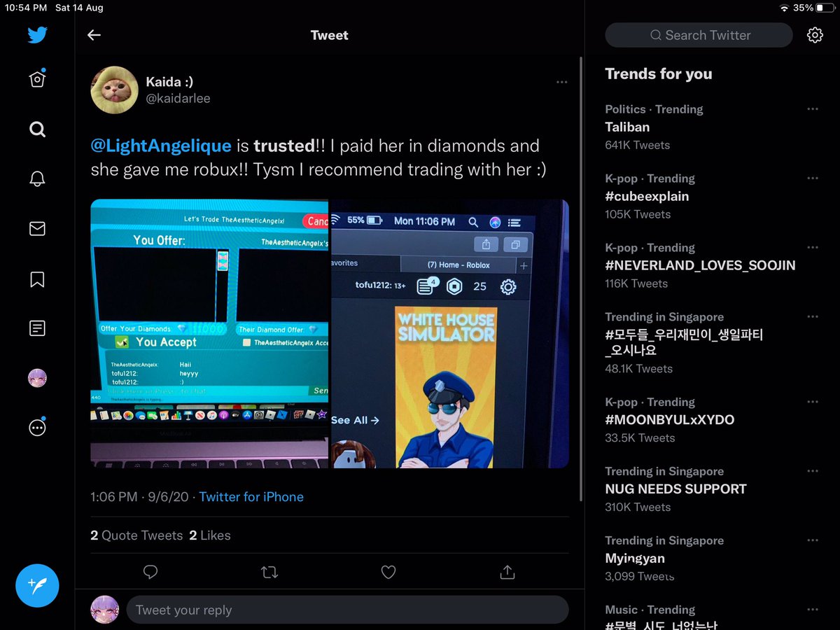This screenshot has height=630, width=840.
Task: Tap the battery 35% status indicator
Action: 813,8
